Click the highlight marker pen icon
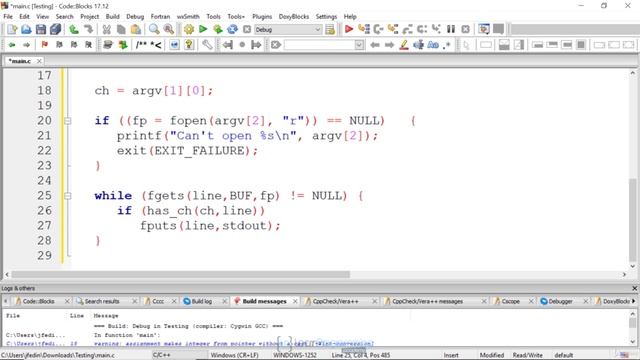Image resolution: width=640 pixels, height=360 pixels. [404, 45]
